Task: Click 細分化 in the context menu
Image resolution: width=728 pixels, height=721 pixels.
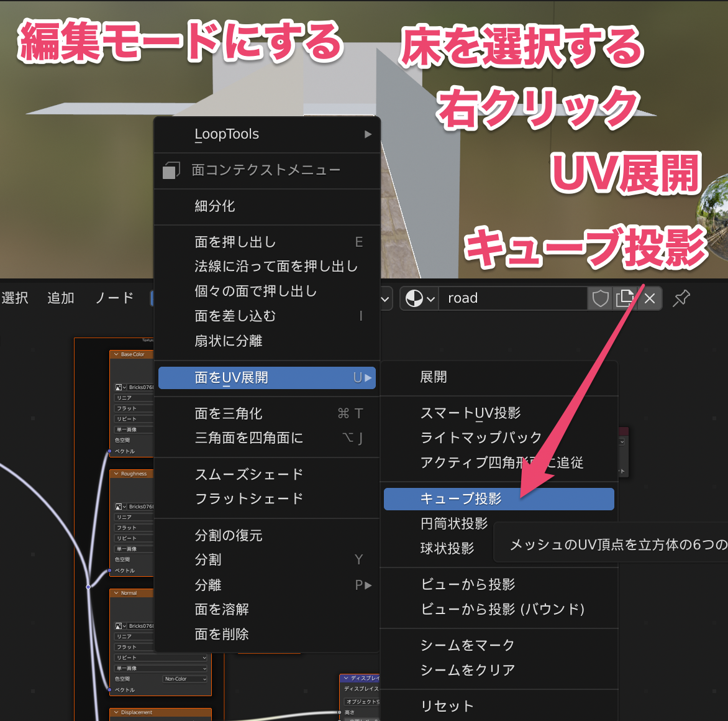Action: (x=214, y=206)
